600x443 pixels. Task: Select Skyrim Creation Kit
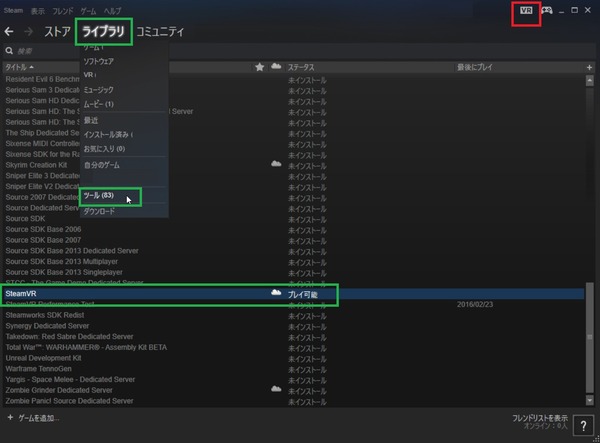[36, 165]
